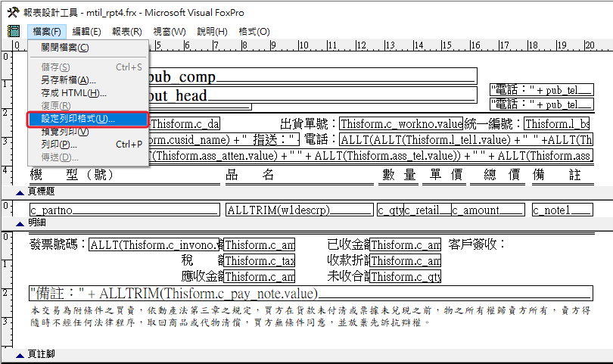Select the 未收合 label in footer
Screen dimensions: 613x364
point(348,276)
